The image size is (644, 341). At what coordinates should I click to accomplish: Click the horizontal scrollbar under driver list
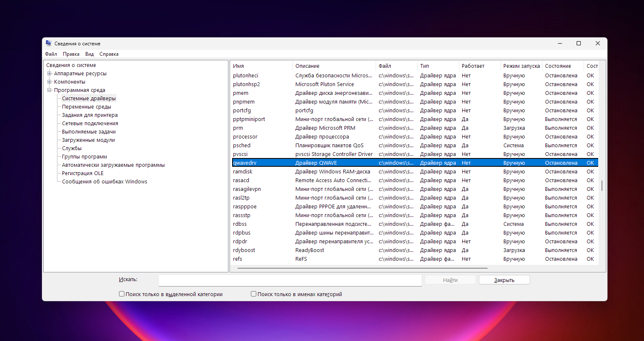pos(362,268)
